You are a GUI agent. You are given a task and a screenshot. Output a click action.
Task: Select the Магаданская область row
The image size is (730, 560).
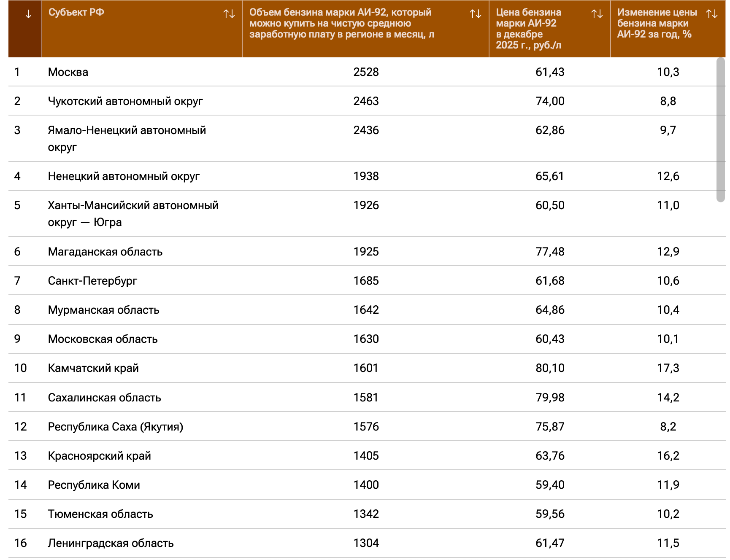(x=105, y=252)
